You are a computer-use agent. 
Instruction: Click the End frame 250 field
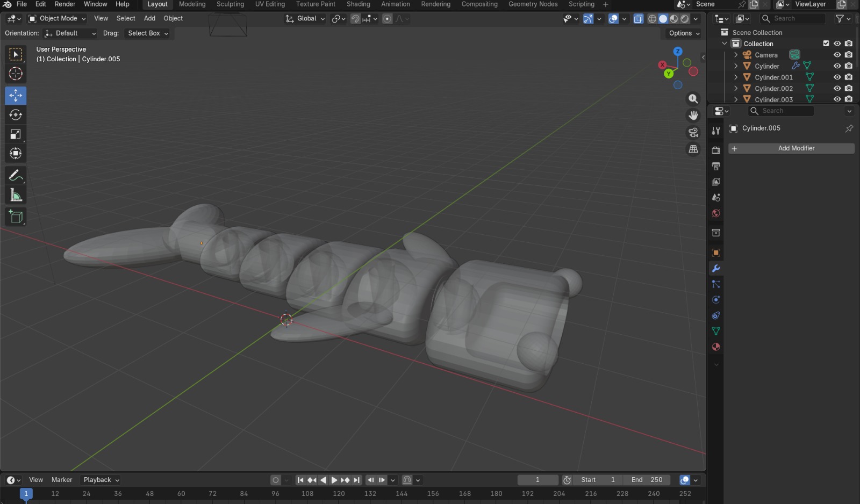[x=647, y=480]
